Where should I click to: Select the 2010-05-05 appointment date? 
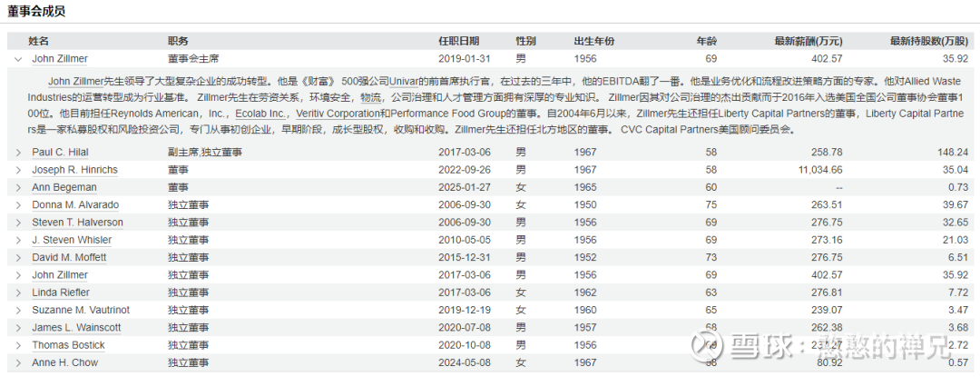(x=463, y=240)
